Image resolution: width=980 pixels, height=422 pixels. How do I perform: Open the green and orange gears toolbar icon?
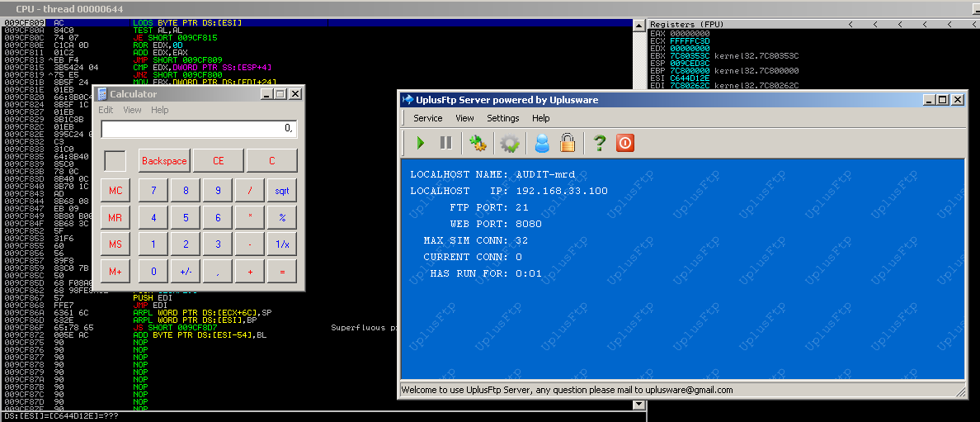click(x=478, y=144)
